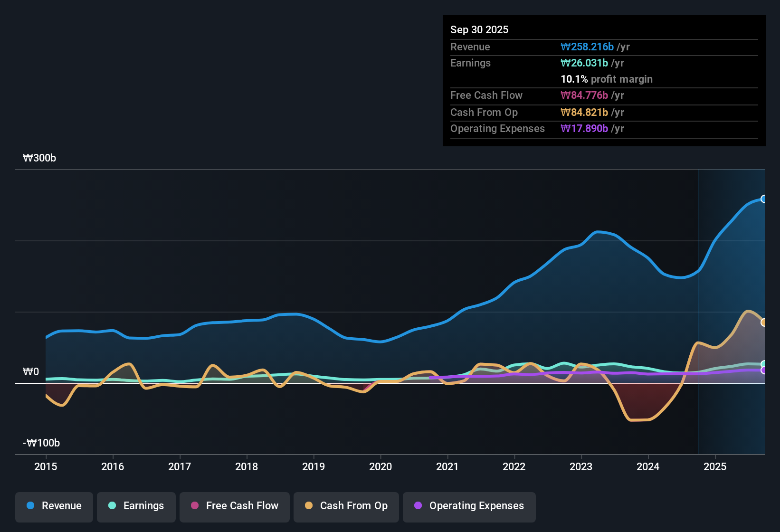Expand the Free Cash Flow legend entry
The height and width of the screenshot is (532, 780).
point(234,506)
